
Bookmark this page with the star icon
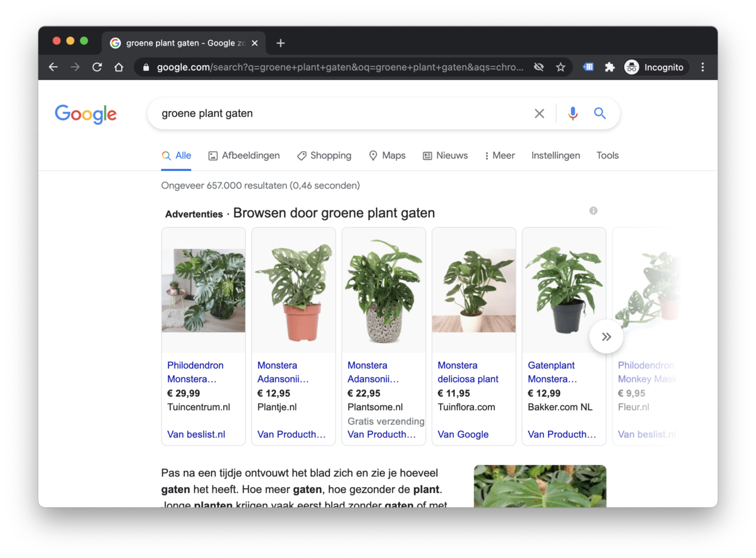pyautogui.click(x=561, y=67)
